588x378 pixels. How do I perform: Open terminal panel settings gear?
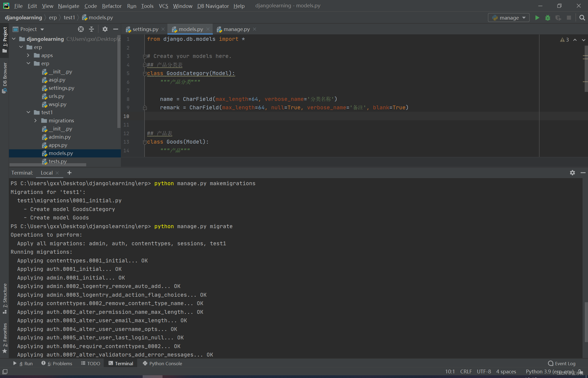[572, 173]
